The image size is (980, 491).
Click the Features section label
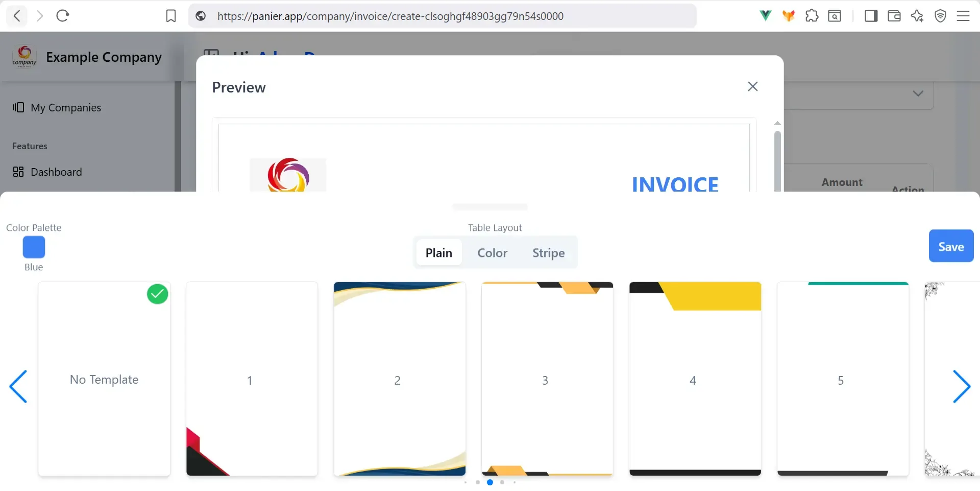coord(30,146)
